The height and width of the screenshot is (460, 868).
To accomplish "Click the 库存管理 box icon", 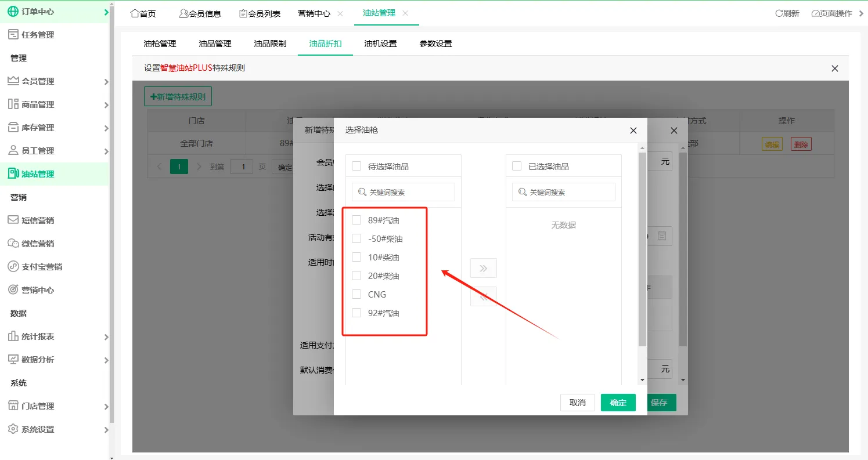I will (13, 128).
